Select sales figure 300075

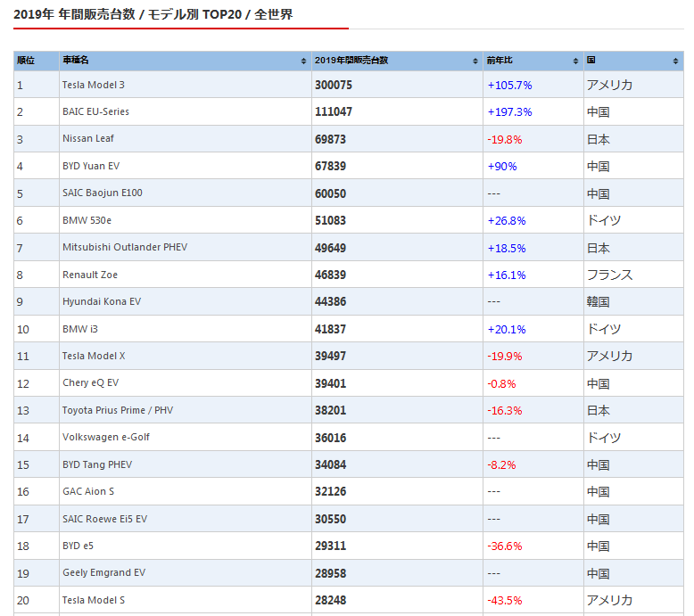[x=334, y=85]
